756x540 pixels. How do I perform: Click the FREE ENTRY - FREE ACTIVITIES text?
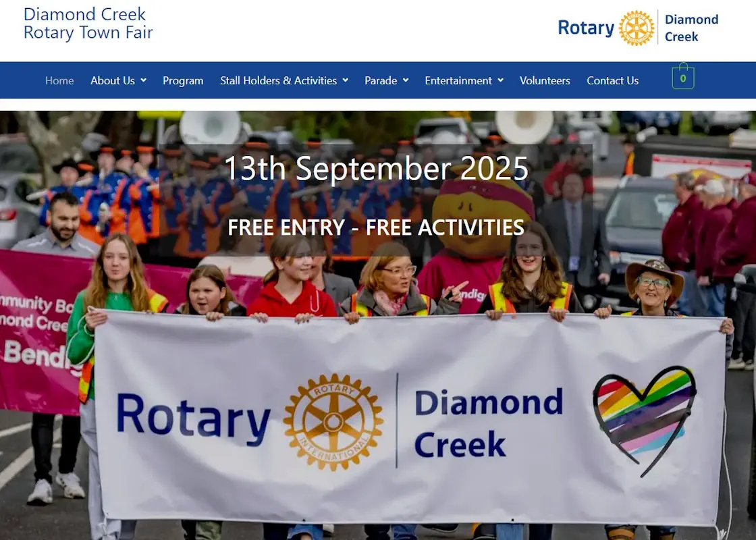tap(376, 227)
